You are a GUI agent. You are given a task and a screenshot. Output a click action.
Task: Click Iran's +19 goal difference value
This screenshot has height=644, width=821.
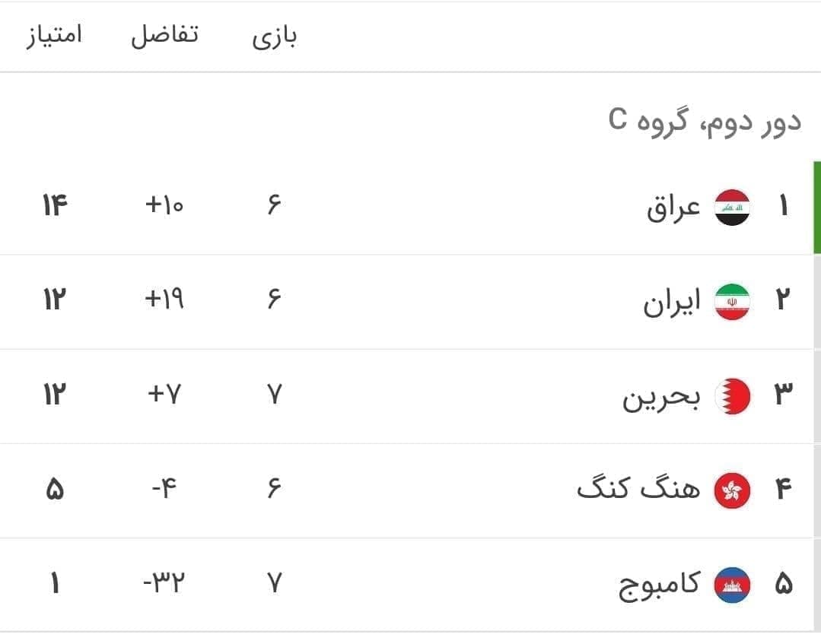[x=164, y=301]
